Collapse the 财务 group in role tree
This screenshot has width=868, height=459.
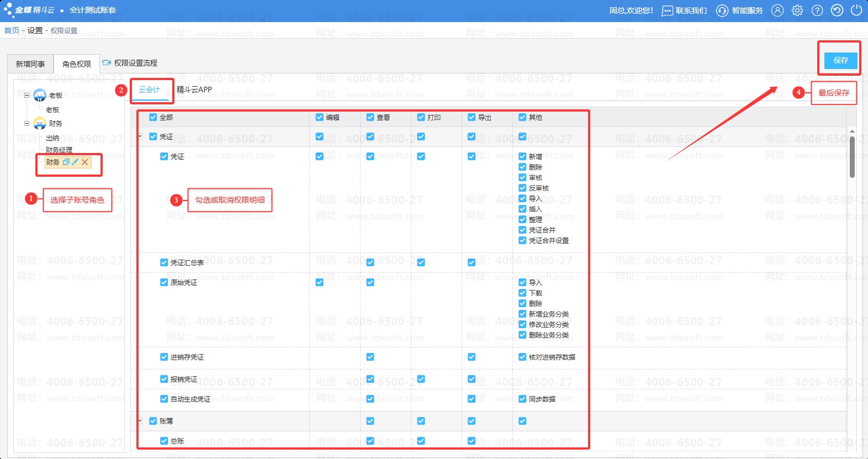(x=27, y=123)
